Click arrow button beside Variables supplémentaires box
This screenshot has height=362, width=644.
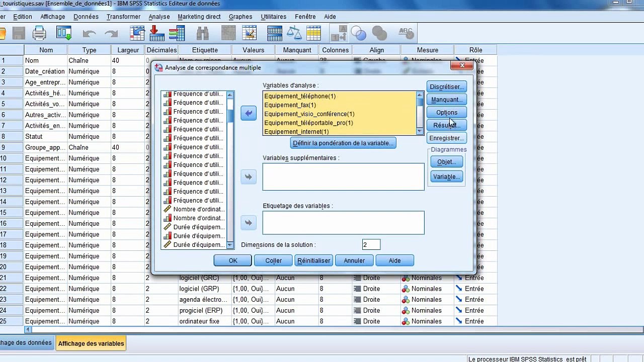(249, 177)
